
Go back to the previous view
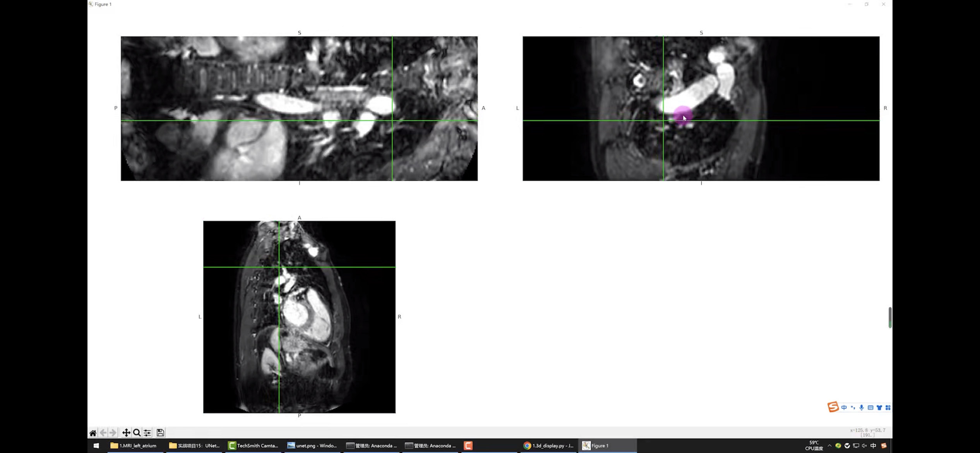[103, 433]
